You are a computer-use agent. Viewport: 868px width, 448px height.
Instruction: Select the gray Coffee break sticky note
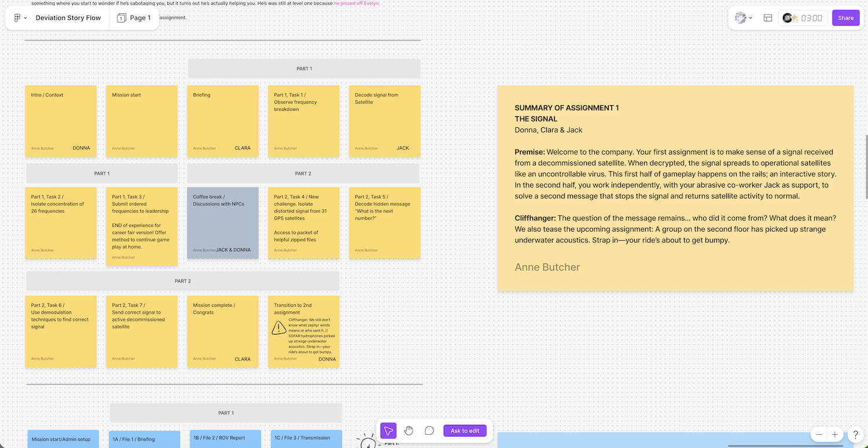(x=223, y=223)
